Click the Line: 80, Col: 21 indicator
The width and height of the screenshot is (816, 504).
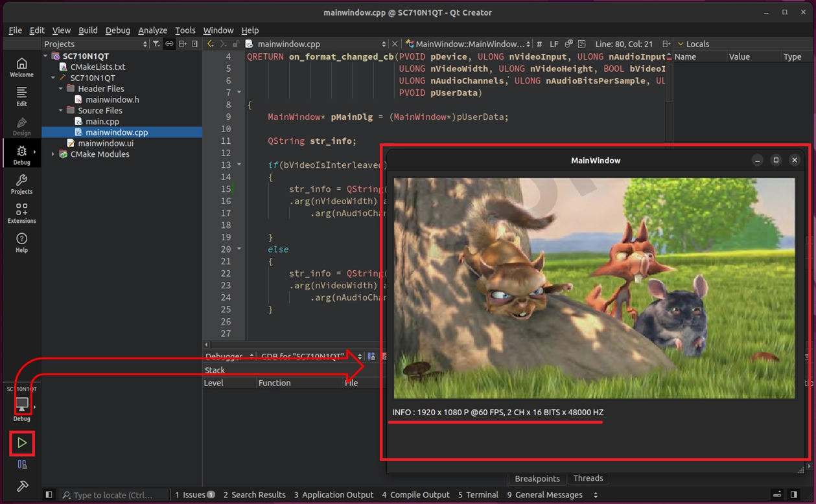(624, 44)
